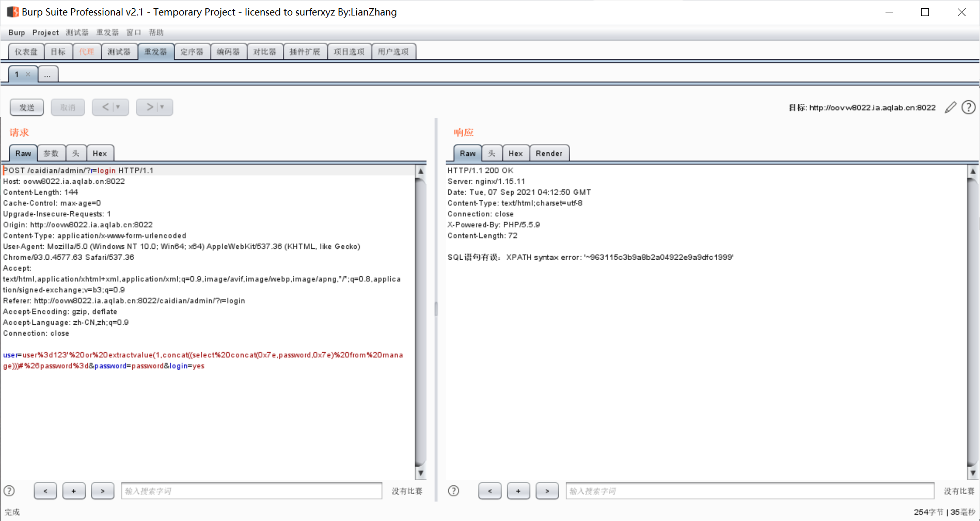The height and width of the screenshot is (521, 980).
Task: Switch to the 目标 tab
Action: [x=58, y=52]
